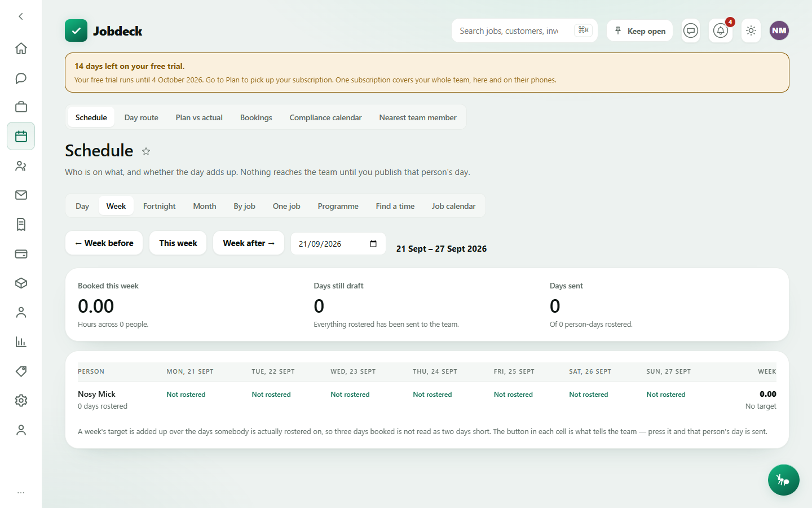Image resolution: width=812 pixels, height=508 pixels.
Task: Select the Programme view
Action: tap(338, 206)
